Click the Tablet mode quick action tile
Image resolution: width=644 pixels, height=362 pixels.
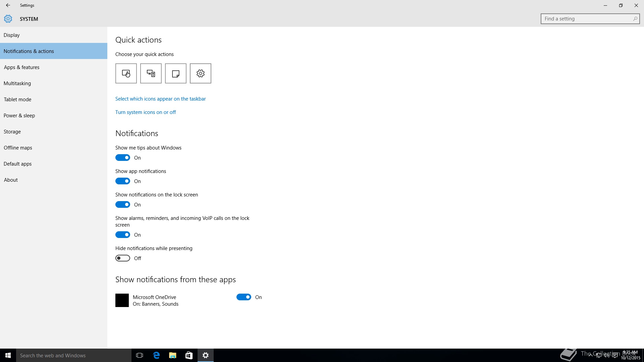pos(126,73)
